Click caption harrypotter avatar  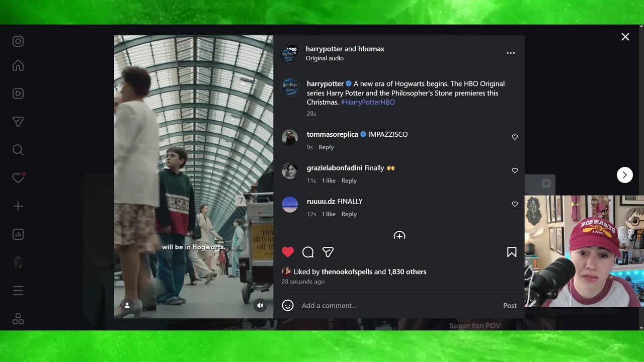pyautogui.click(x=290, y=87)
